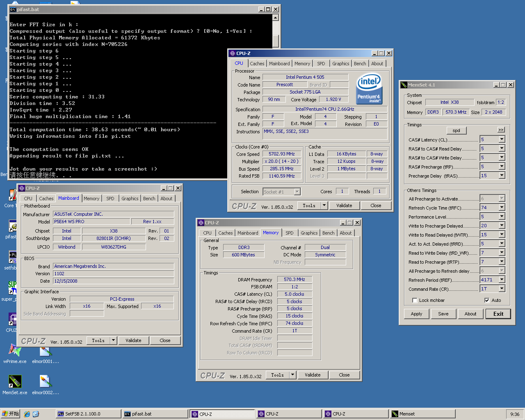Open the Read to Write Delay dropdown
Image resolution: width=525 pixels, height=420 pixels.
coord(502,253)
